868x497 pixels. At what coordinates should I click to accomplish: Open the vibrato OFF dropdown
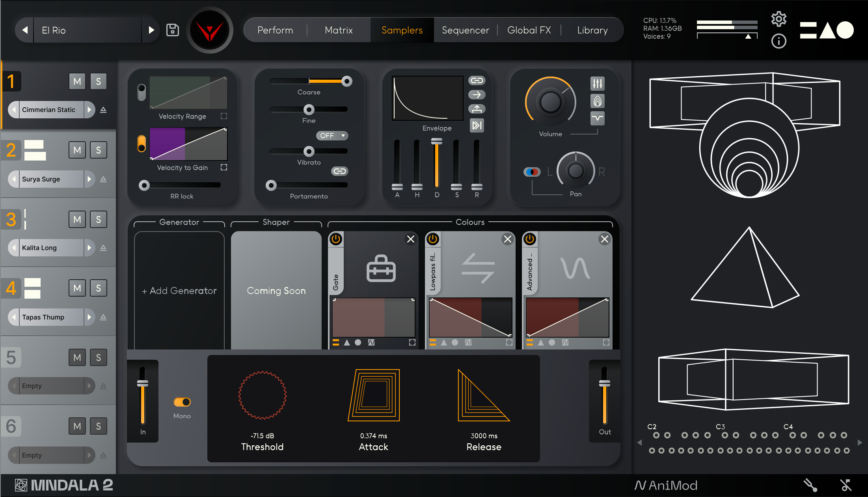point(332,135)
